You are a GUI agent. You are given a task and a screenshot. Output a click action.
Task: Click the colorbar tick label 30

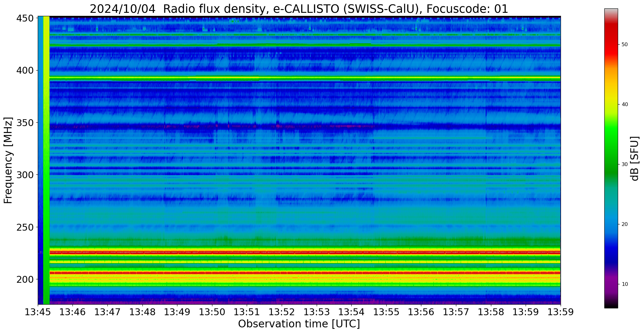pyautogui.click(x=625, y=164)
